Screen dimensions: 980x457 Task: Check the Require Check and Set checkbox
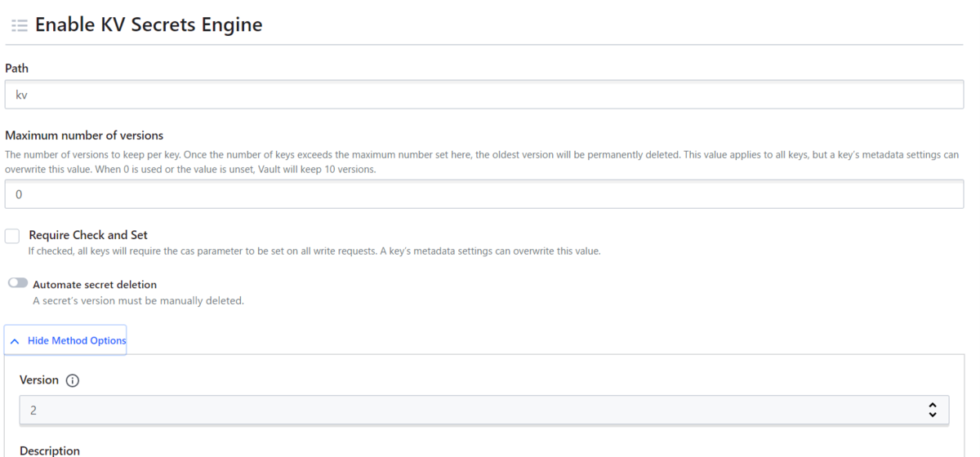[x=12, y=236]
